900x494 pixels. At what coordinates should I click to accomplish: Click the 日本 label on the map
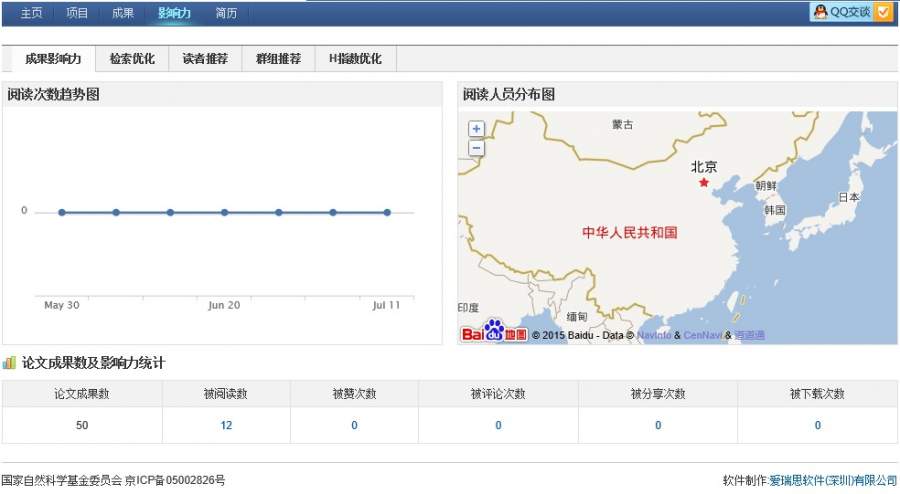click(x=849, y=197)
